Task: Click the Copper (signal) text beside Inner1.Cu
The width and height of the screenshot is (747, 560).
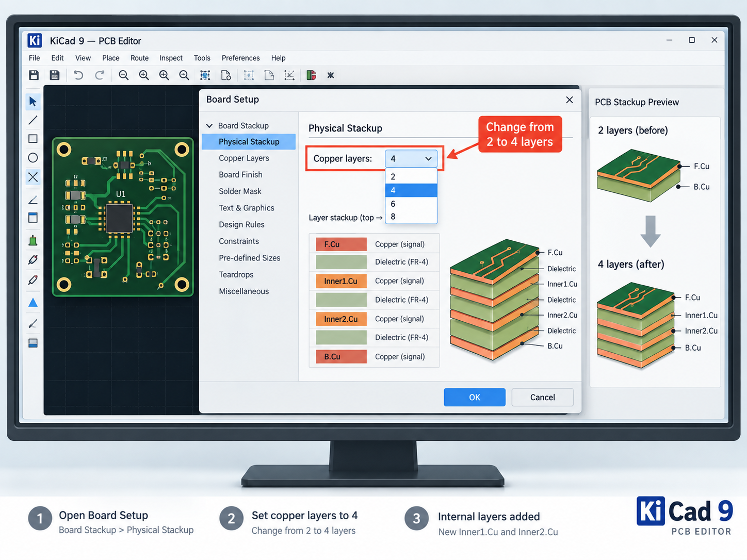Action: pos(399,281)
